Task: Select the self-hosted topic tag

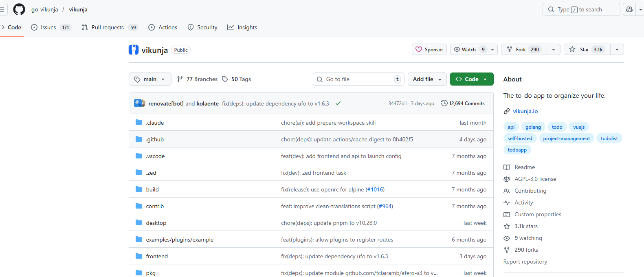Action: [x=520, y=138]
